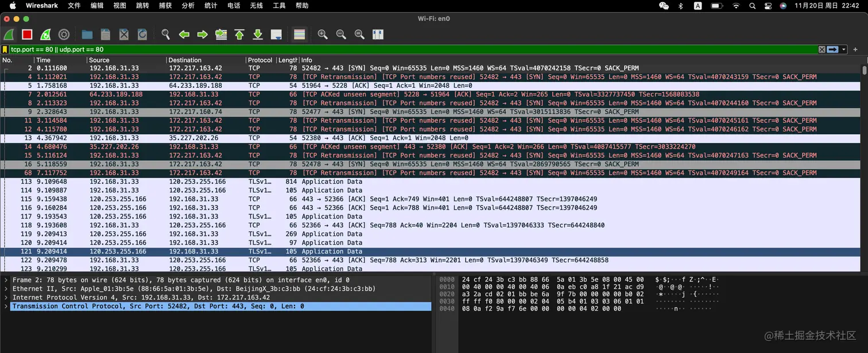This screenshot has width=868, height=353.
Task: Toggle the packet list coloring rules icon
Action: 299,34
